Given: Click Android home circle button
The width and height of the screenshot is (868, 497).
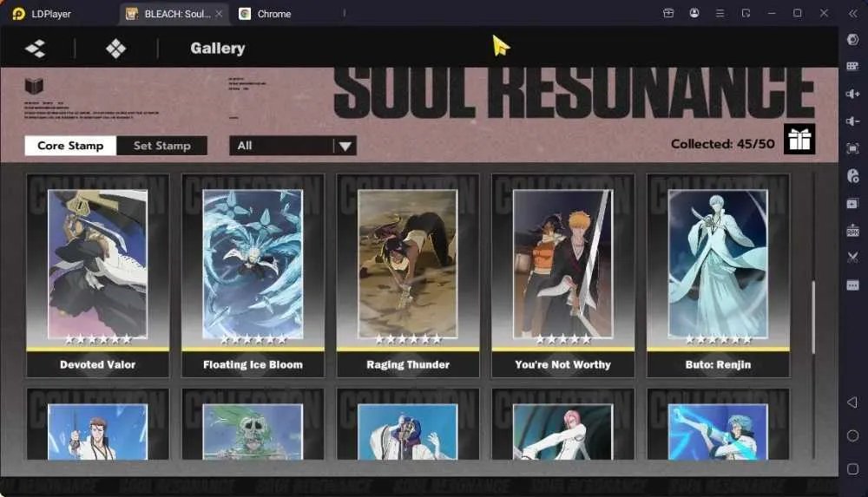Looking at the screenshot, I should click(852, 435).
